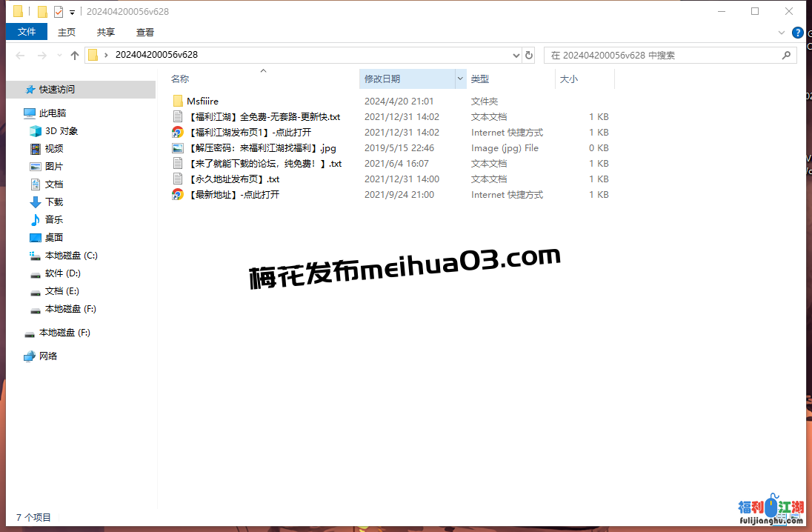Image resolution: width=812 pixels, height=532 pixels.
Task: Open the Help question mark icon
Action: pyautogui.click(x=797, y=33)
